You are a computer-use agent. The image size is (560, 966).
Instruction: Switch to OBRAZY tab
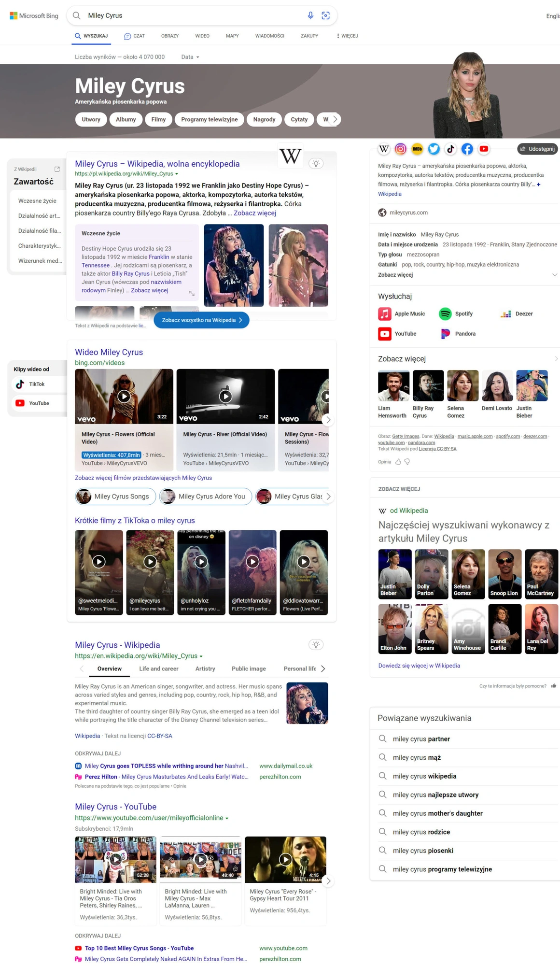[x=170, y=36]
